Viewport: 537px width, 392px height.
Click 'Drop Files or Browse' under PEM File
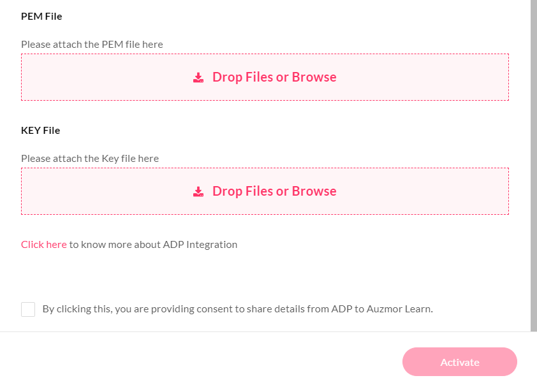point(274,77)
